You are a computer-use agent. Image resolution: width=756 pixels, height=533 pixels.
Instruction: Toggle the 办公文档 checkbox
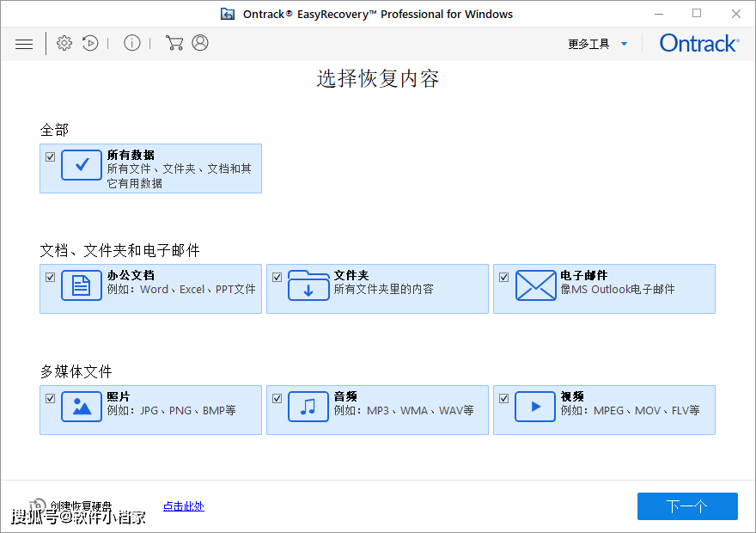coord(50,278)
